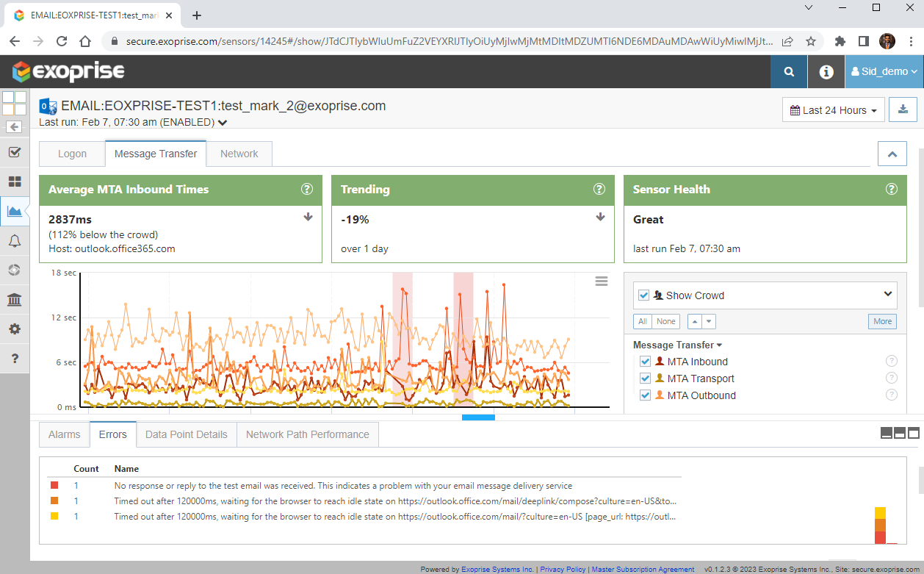Open the search icon in header

point(789,72)
